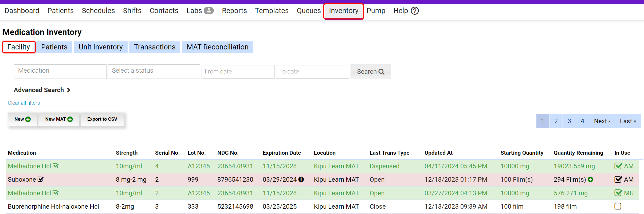Open the Reports menu

tap(234, 11)
